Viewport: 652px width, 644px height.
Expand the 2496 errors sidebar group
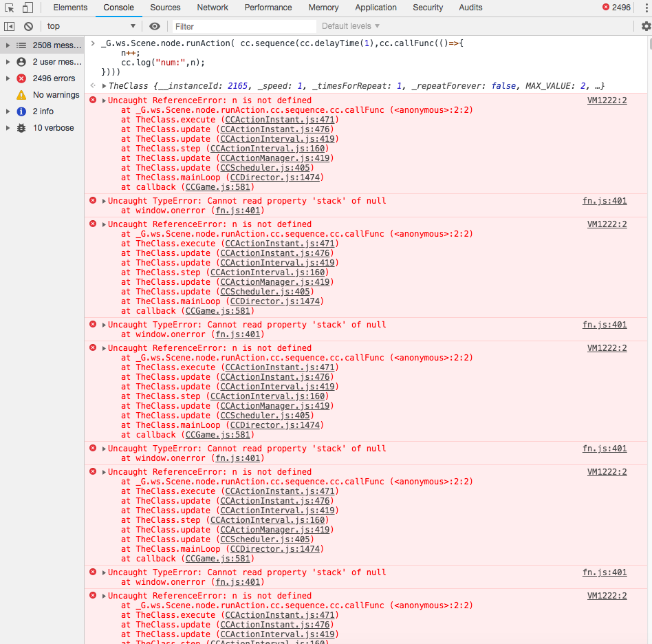pyautogui.click(x=8, y=78)
